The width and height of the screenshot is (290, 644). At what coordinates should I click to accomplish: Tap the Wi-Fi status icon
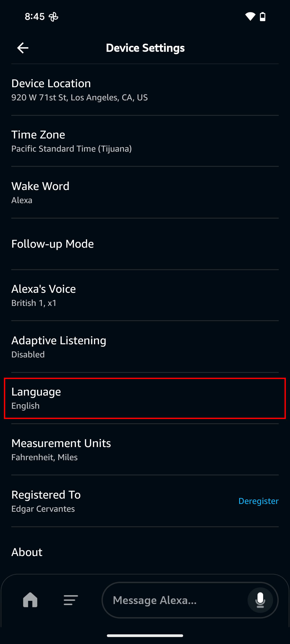[x=250, y=17]
